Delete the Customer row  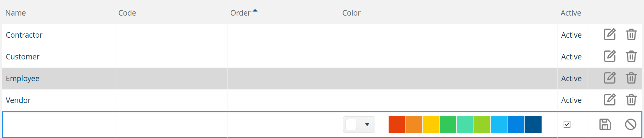click(x=631, y=56)
